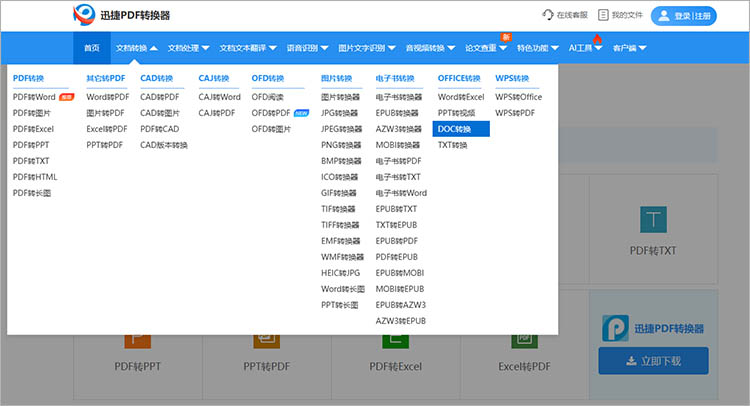Screen dimensions: 750x406
Task: Expand the AI工具 dropdown
Action: pyautogui.click(x=585, y=48)
